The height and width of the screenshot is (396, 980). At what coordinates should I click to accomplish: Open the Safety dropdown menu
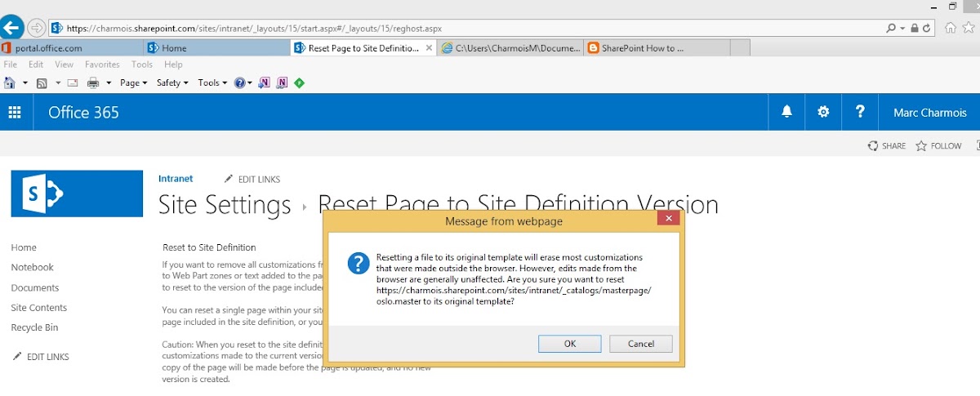pos(172,82)
